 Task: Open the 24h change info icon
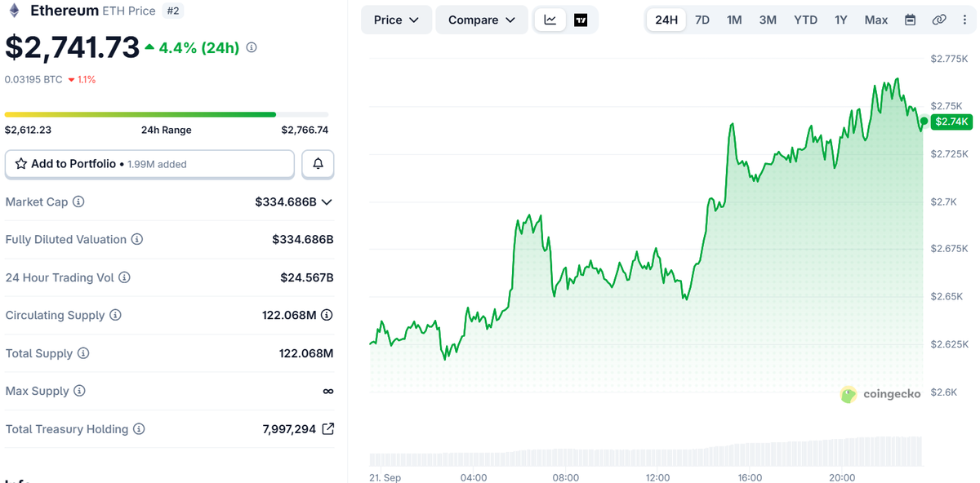[252, 48]
